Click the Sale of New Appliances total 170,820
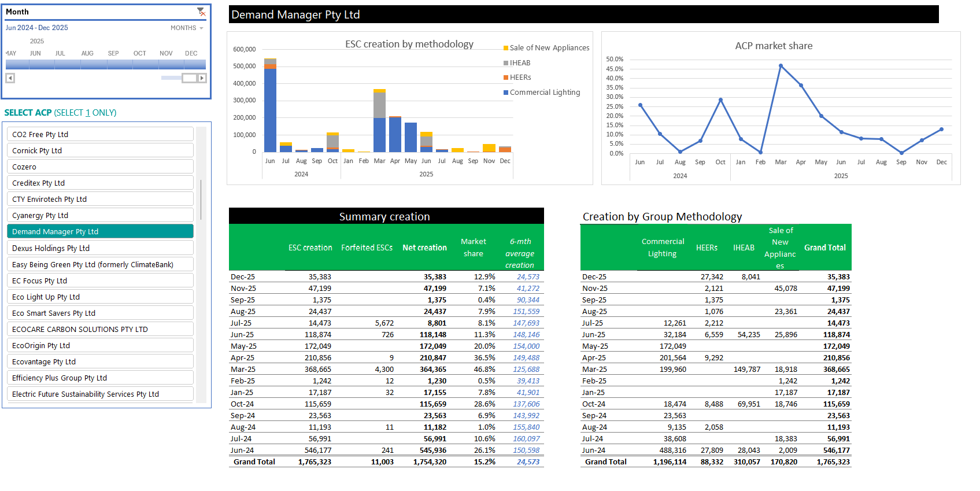Screen dimensions: 980x491 click(784, 462)
